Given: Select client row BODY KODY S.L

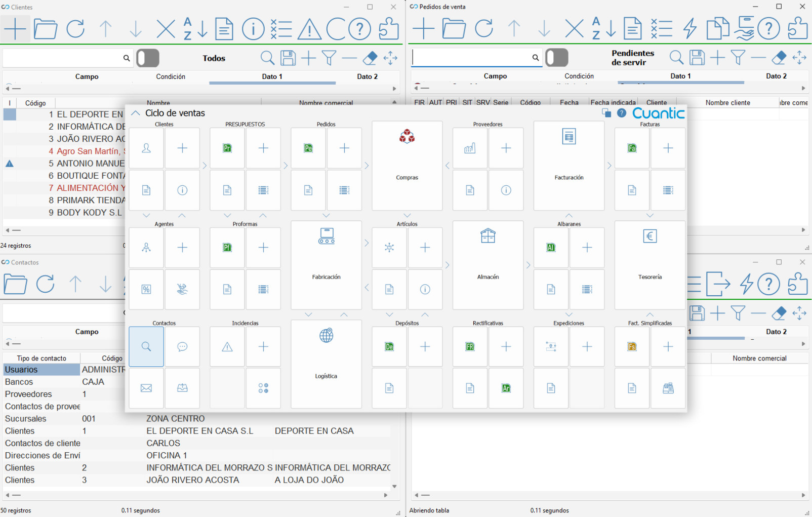Looking at the screenshot, I should (64, 213).
